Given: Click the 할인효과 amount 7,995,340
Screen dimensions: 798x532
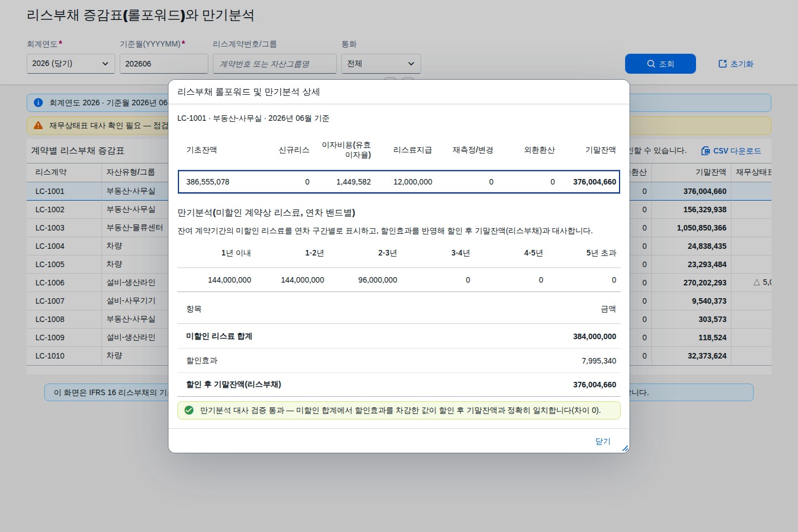Looking at the screenshot, I should coord(599,361).
